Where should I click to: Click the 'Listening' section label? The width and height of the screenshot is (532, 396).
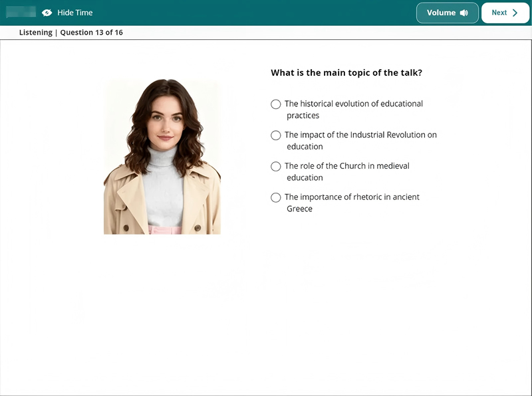[35, 33]
